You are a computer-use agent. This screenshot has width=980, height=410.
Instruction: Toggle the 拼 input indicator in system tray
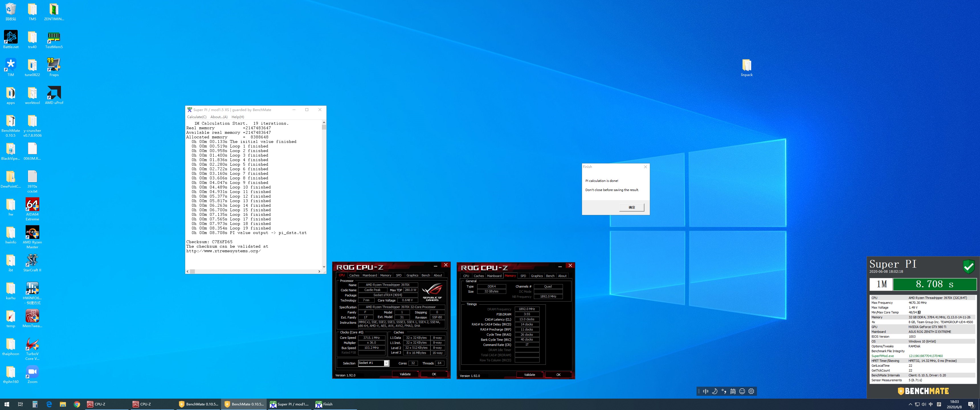tap(938, 404)
